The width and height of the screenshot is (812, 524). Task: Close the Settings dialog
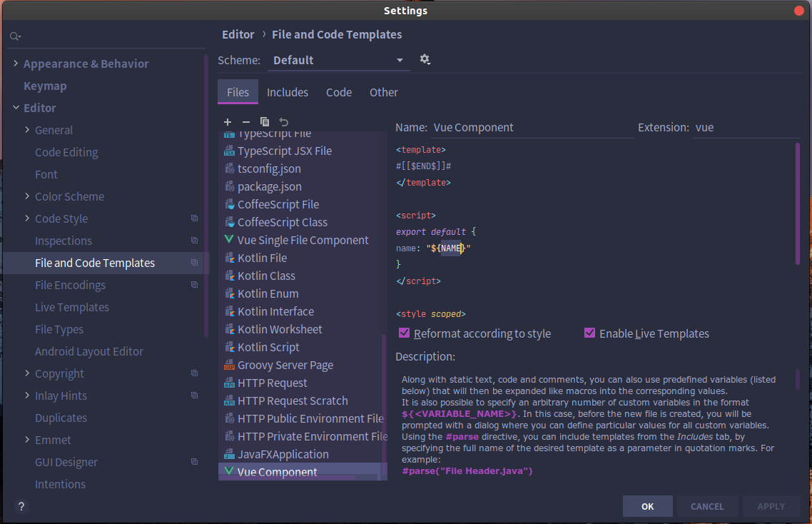(799, 11)
